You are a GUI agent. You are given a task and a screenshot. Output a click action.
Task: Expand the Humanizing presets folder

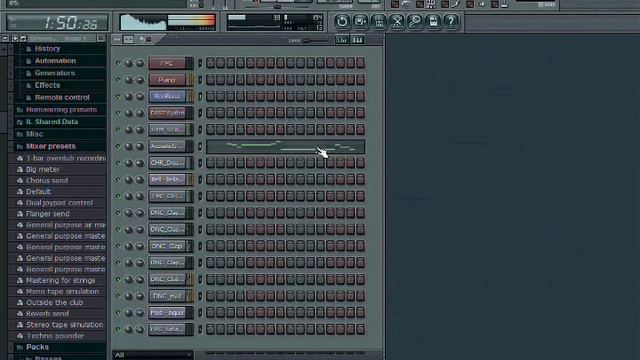[20, 110]
